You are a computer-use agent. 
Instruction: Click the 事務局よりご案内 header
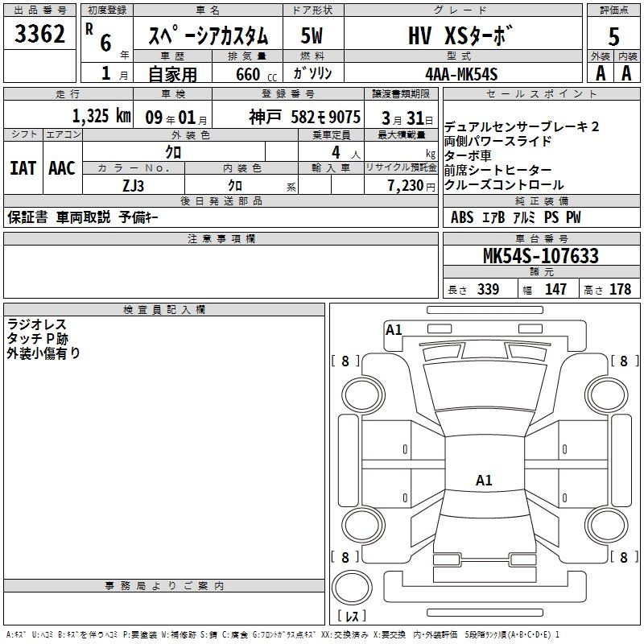[164, 586]
